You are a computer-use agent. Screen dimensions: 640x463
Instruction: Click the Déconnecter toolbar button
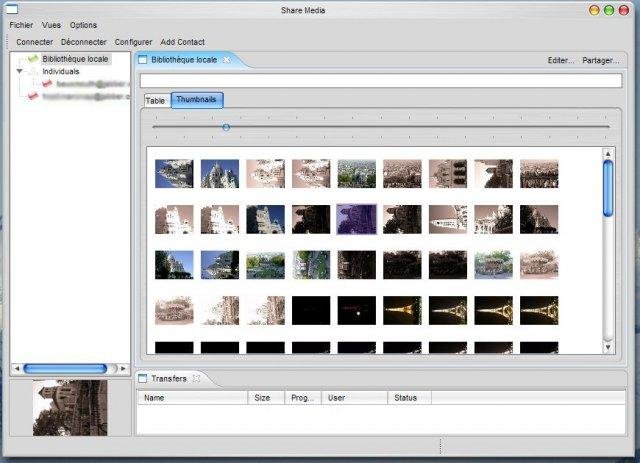click(84, 42)
